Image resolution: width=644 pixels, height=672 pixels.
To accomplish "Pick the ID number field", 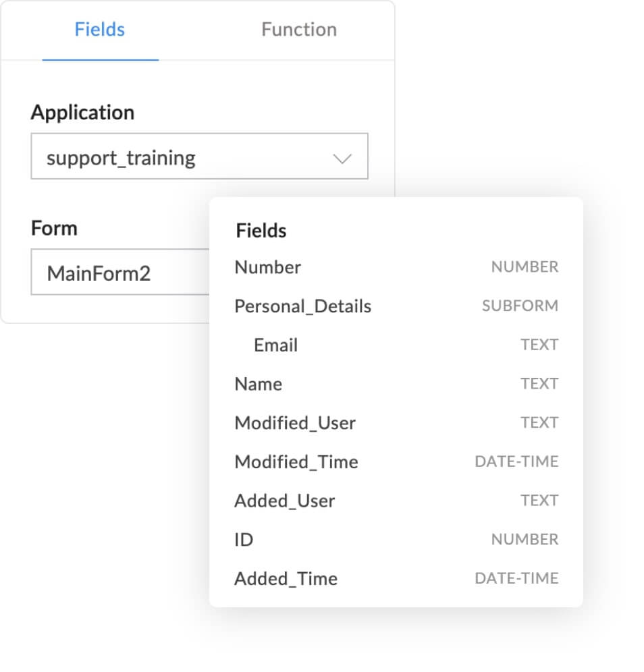I will point(244,540).
